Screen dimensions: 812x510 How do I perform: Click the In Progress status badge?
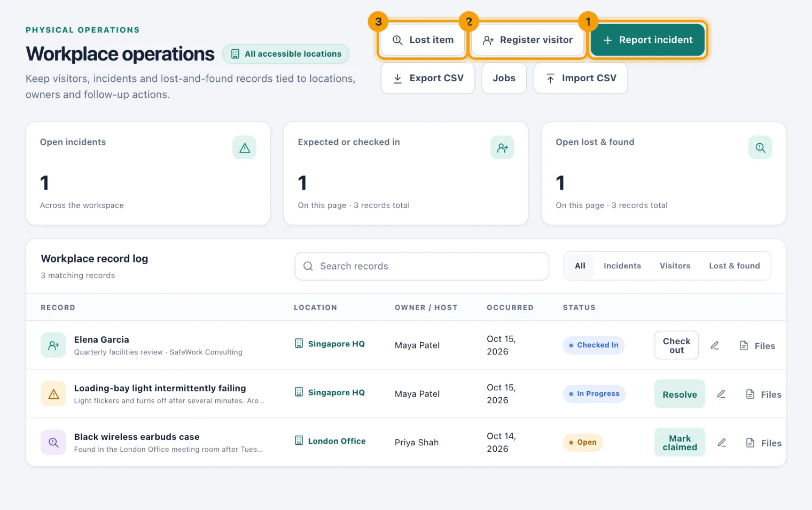(594, 394)
